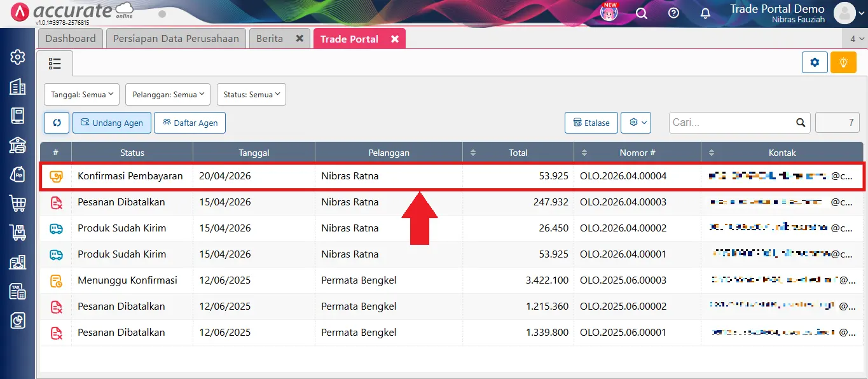Click the record count box showing 7

click(837, 123)
